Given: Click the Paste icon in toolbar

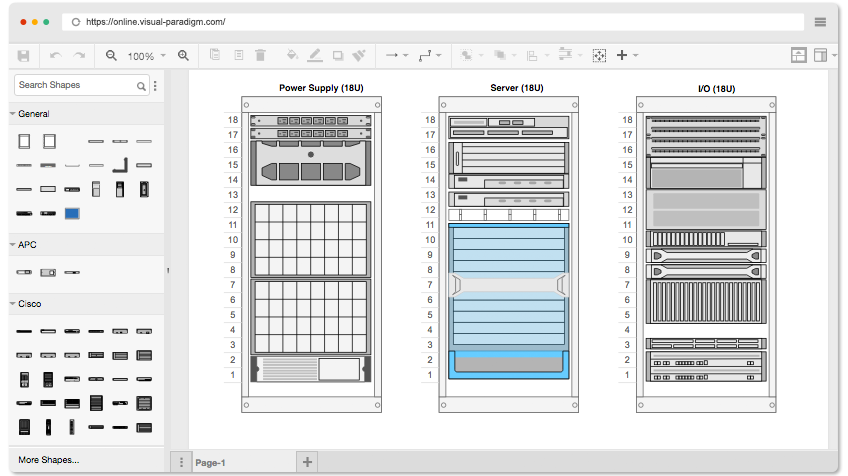Looking at the screenshot, I should (x=238, y=55).
